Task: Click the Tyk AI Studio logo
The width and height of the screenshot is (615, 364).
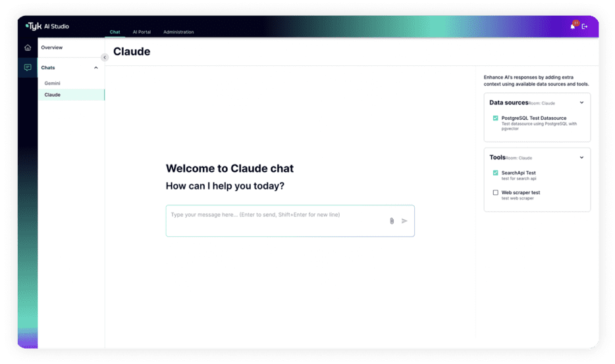Action: 47,26
